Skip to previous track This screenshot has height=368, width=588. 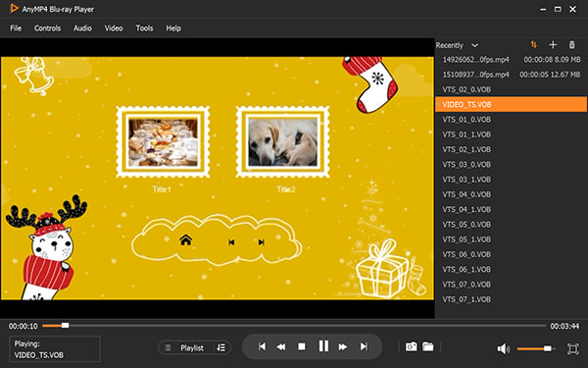click(x=262, y=346)
